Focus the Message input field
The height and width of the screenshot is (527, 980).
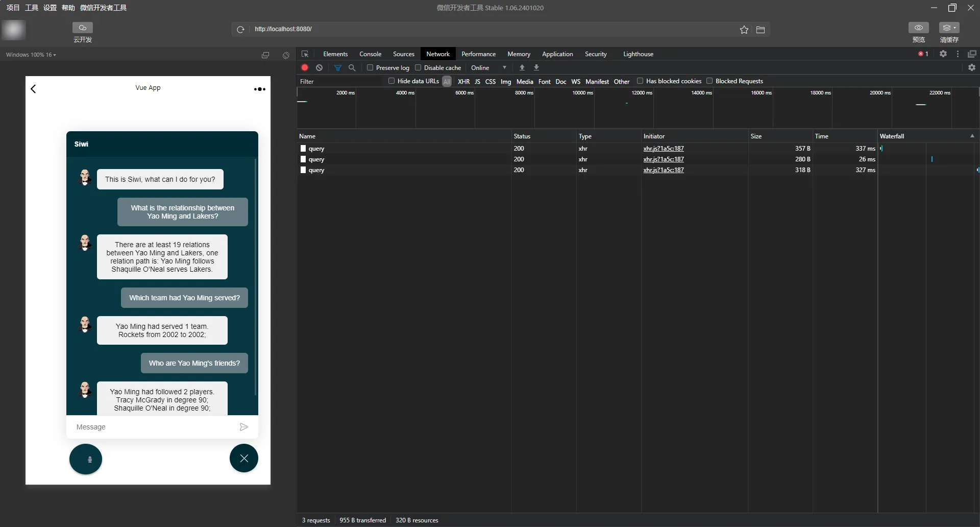coord(153,427)
